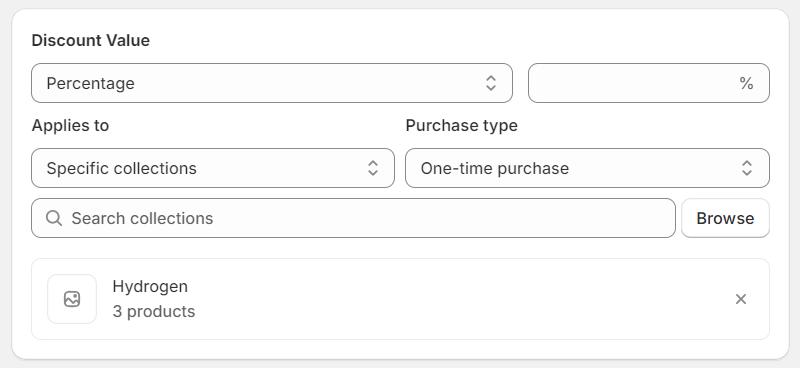The image size is (800, 368).
Task: Click into the Search collections field
Action: click(x=353, y=218)
